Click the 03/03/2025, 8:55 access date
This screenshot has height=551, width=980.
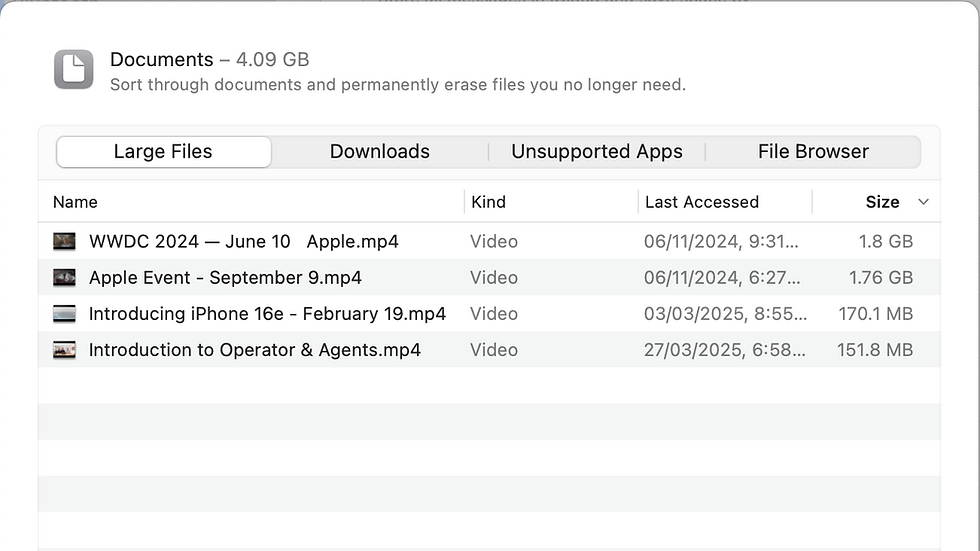point(726,314)
